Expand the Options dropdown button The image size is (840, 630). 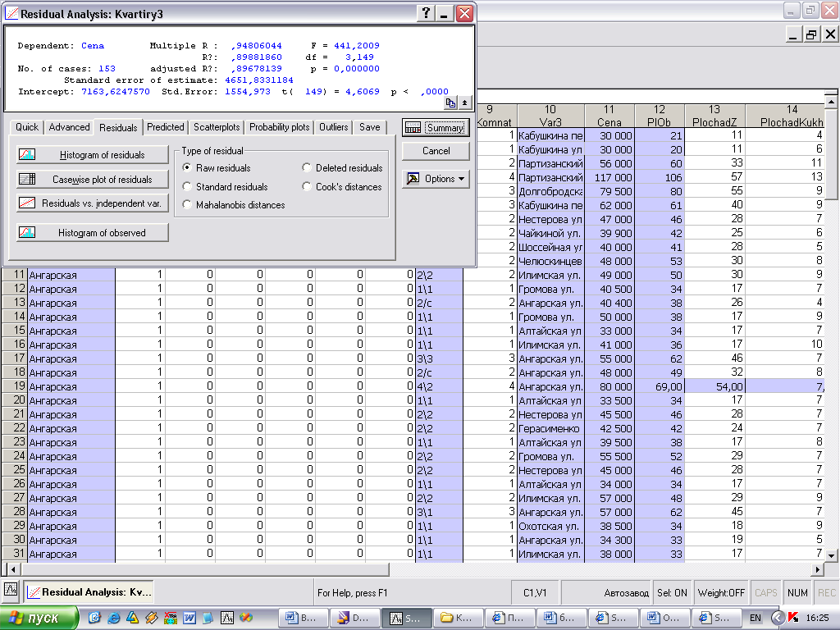click(436, 179)
